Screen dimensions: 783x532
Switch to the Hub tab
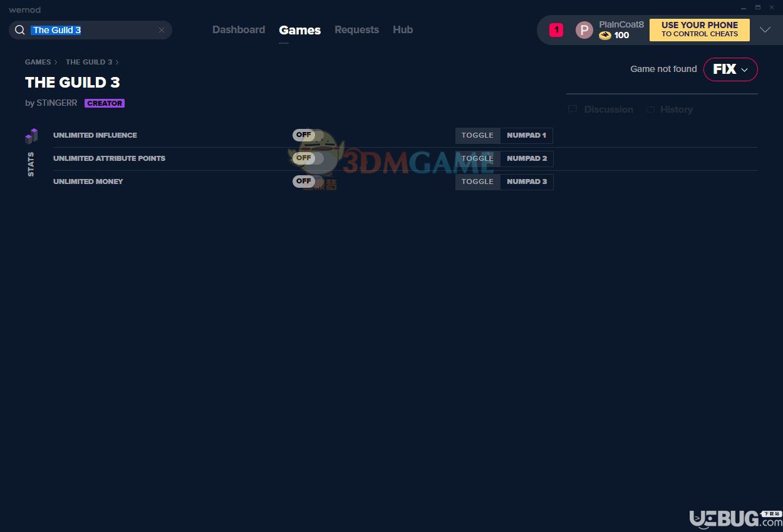403,29
